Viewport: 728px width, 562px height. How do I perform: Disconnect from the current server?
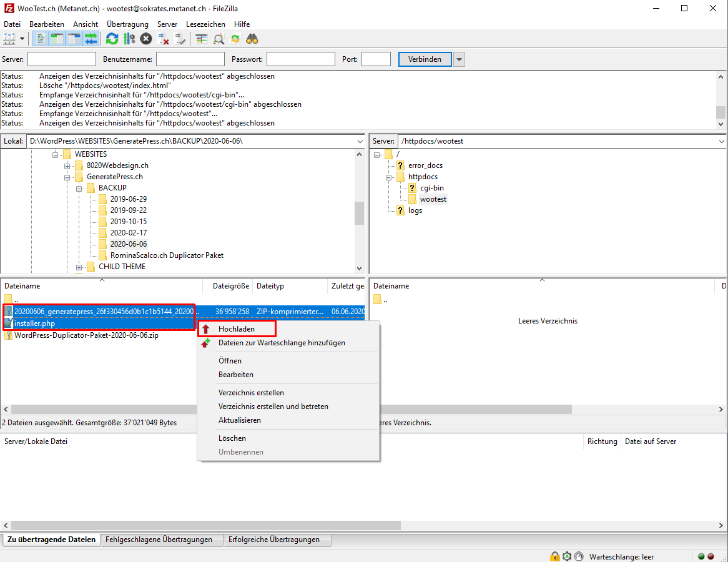[x=163, y=39]
